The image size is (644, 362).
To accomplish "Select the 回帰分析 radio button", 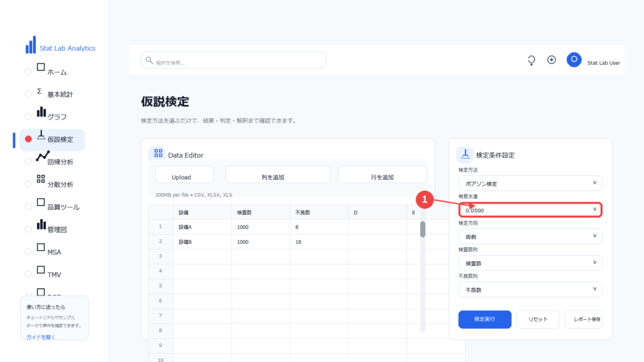I will 28,162.
